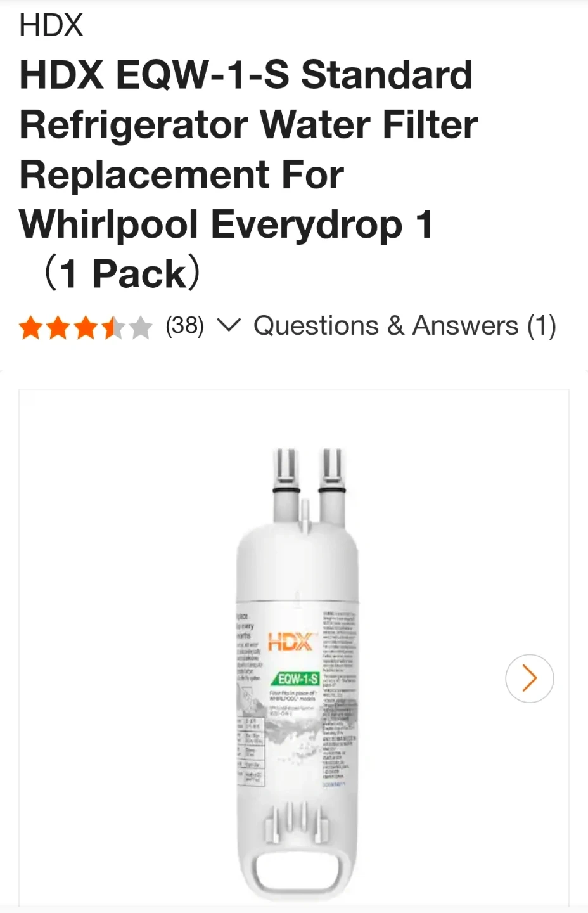Viewport: 588px width, 913px height.
Task: Open Questions & Answers (1)
Action: pos(405,326)
